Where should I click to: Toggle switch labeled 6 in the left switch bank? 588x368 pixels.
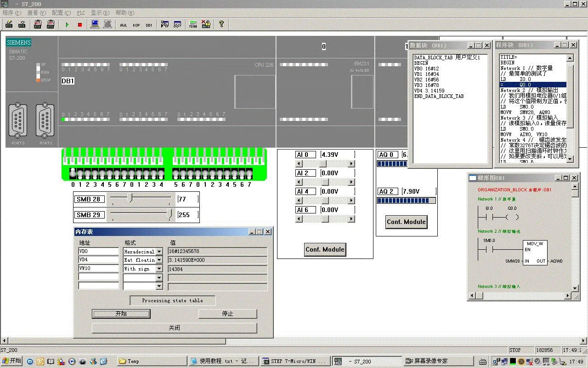pos(117,174)
